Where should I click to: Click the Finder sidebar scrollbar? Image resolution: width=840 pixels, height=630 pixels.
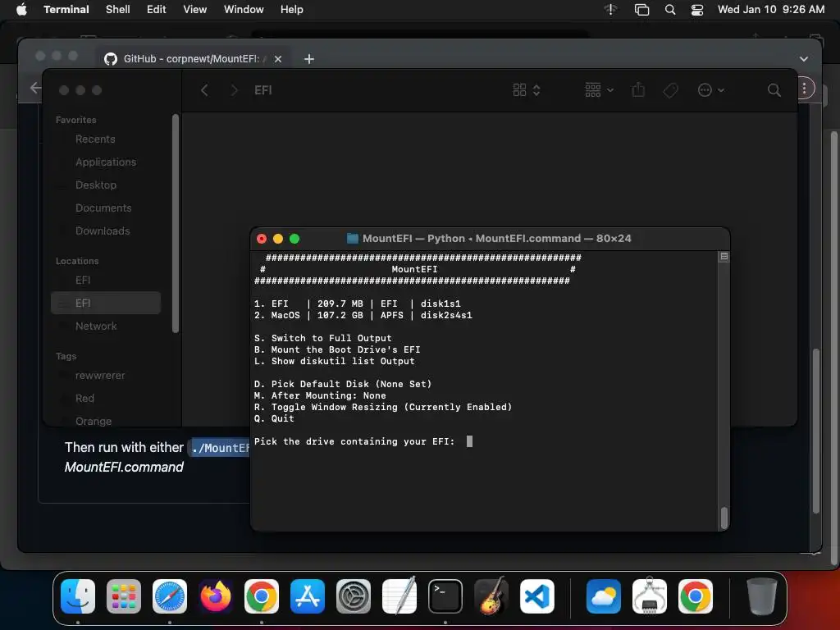[x=176, y=223]
